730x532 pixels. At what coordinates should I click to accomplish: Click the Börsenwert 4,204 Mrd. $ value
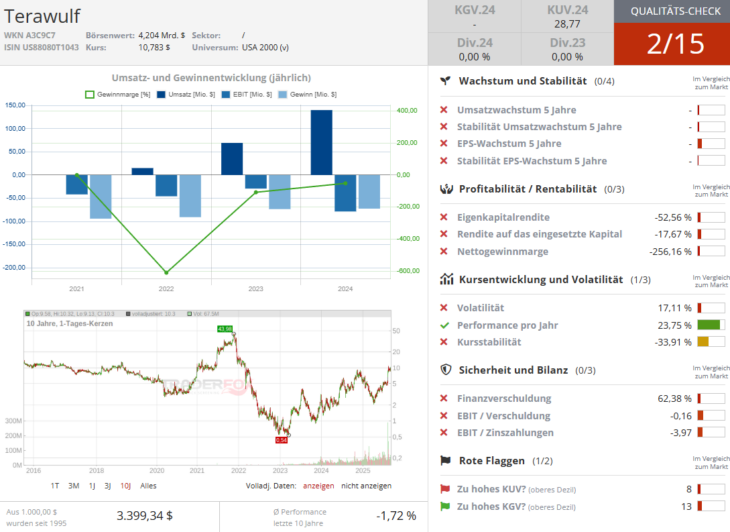pos(162,35)
